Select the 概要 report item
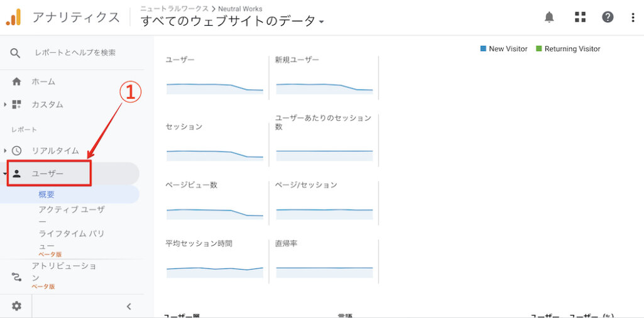 coord(46,195)
